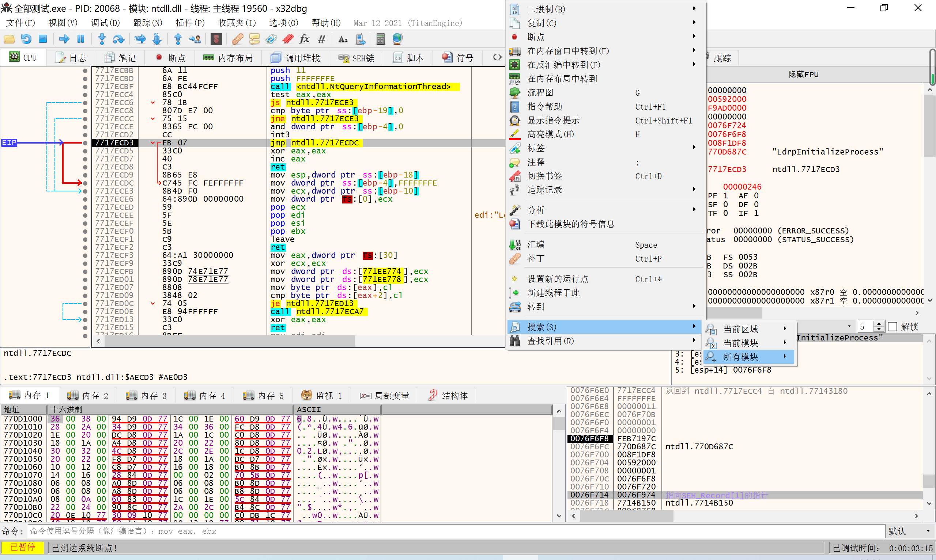The width and height of the screenshot is (936, 560).
Task: Open the 调试(D) menu
Action: [x=105, y=23]
